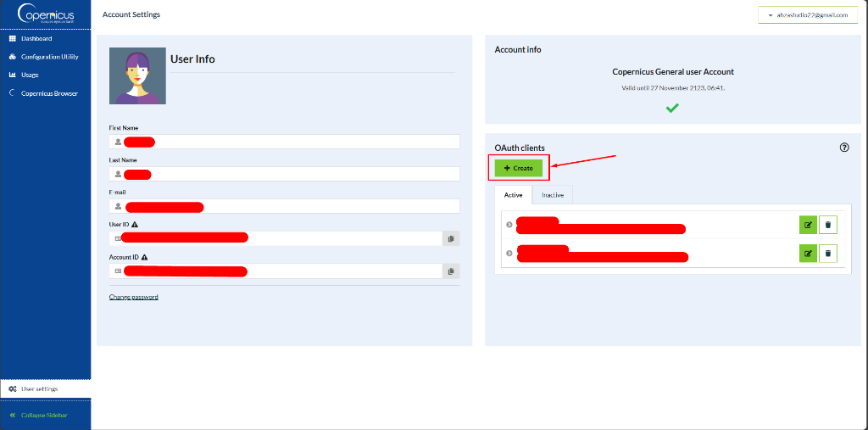Click the Dashboard grid icon
The image size is (868, 430).
click(x=12, y=39)
